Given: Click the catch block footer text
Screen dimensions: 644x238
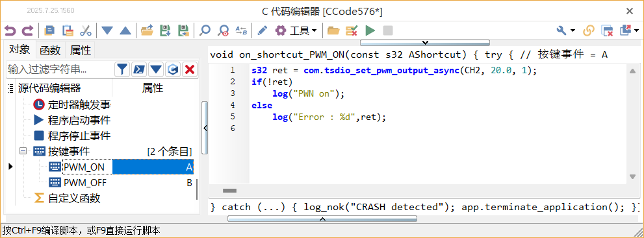Looking at the screenshot, I should (425, 208).
